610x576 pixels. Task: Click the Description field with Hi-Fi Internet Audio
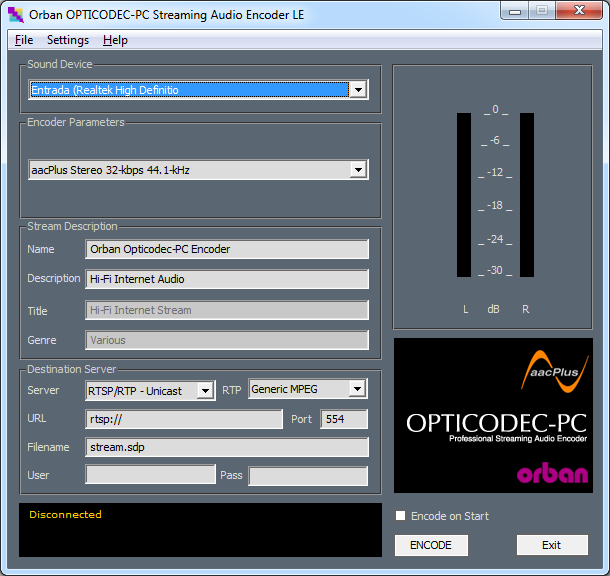pos(227,279)
